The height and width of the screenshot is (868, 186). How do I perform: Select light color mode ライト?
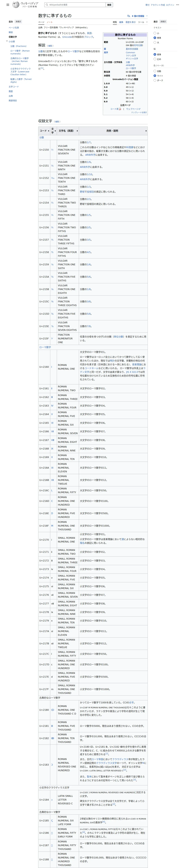tap(155, 76)
